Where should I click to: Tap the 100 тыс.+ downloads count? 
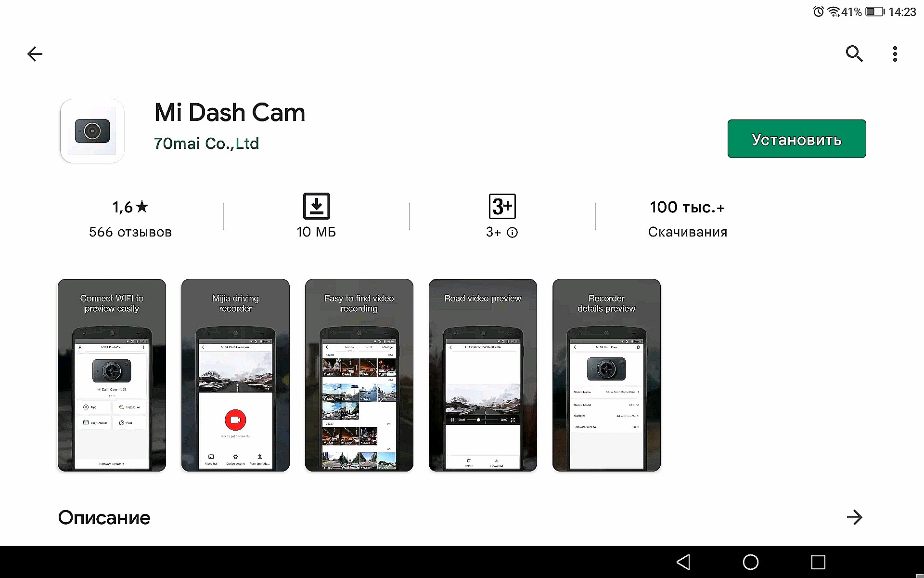click(687, 207)
